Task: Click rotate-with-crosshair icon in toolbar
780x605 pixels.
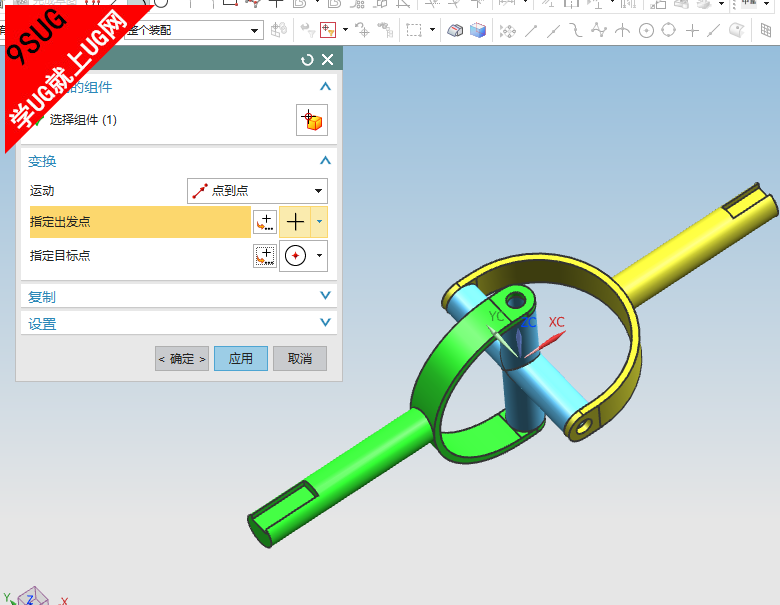Action: 362,30
